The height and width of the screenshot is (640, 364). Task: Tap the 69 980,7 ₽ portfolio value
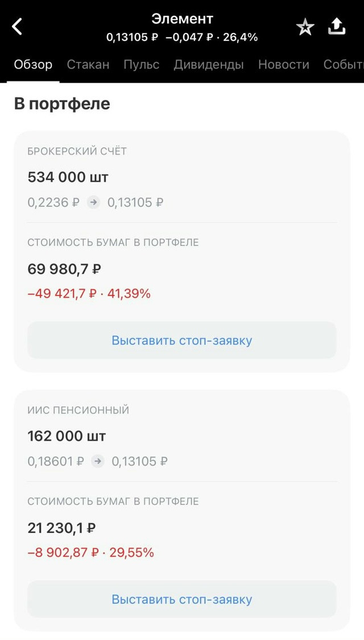point(64,269)
